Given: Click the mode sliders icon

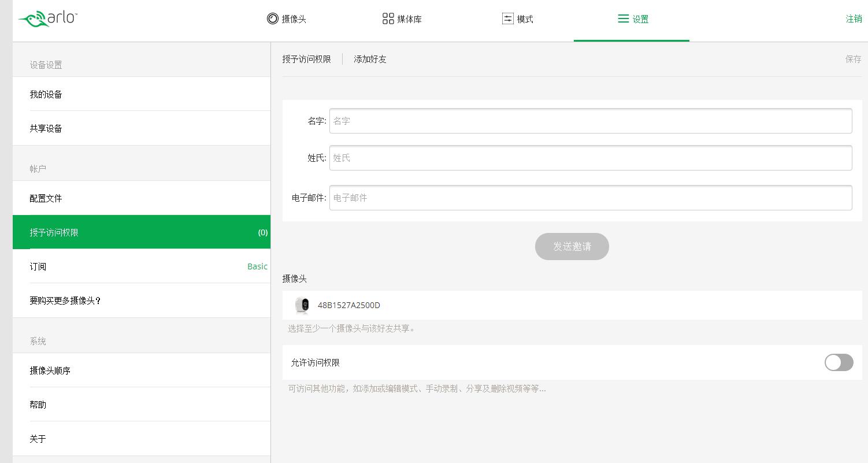Looking at the screenshot, I should 507,18.
